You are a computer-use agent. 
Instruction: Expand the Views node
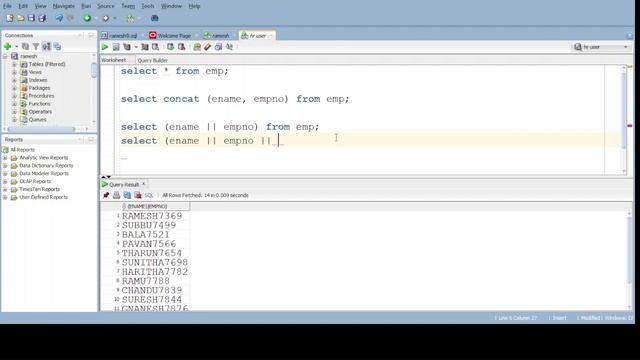[14, 72]
